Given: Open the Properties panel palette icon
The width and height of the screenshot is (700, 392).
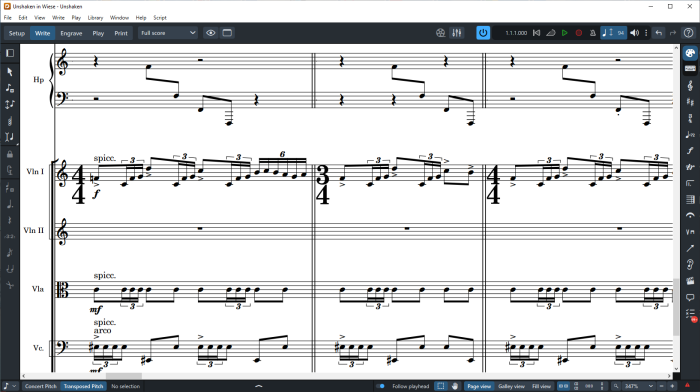Looking at the screenshot, I should [x=690, y=53].
